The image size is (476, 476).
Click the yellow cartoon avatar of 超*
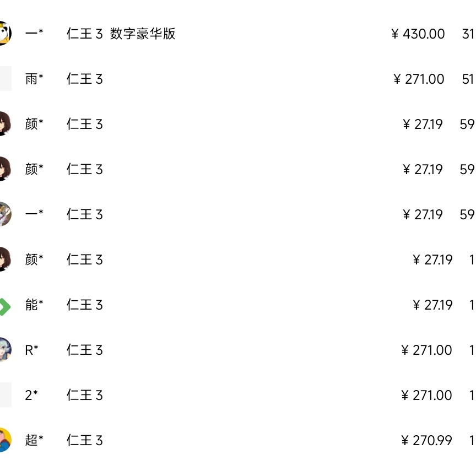4,440
